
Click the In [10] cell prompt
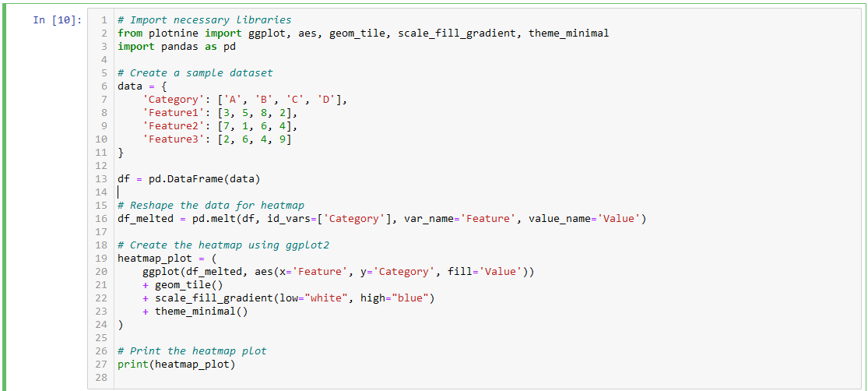pyautogui.click(x=57, y=20)
